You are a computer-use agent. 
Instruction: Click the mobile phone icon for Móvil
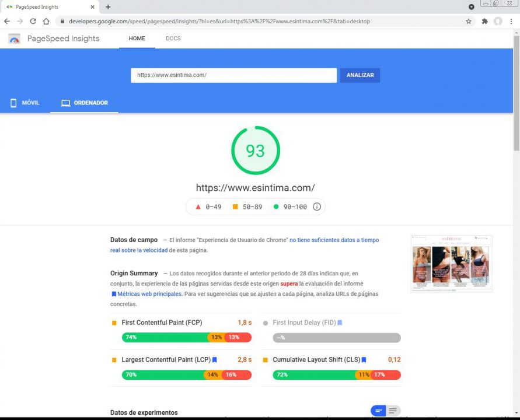13,103
